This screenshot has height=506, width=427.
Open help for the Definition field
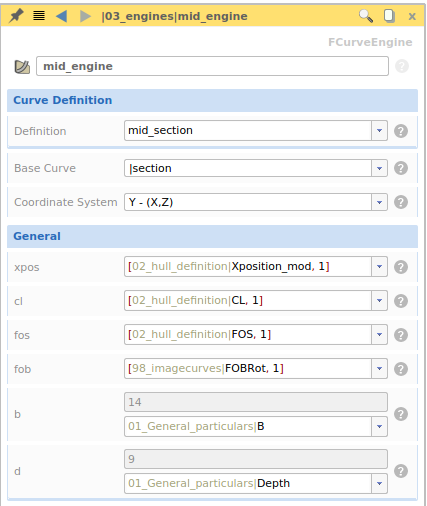tap(401, 131)
